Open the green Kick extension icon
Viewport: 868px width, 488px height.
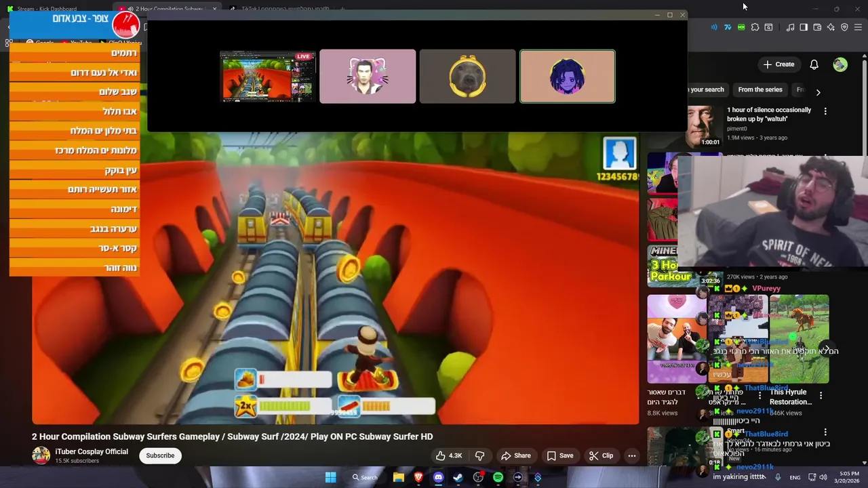[741, 27]
